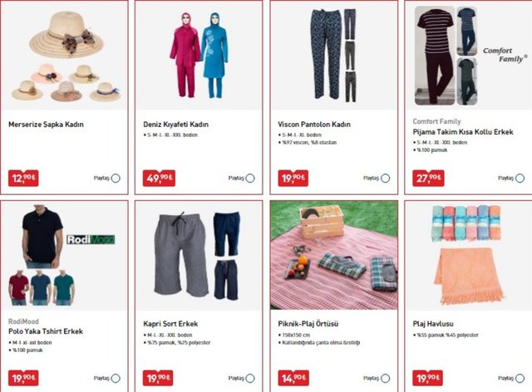Image resolution: width=532 pixels, height=392 pixels.
Task: Click the 49,90 price tag badge
Action: pos(159,178)
